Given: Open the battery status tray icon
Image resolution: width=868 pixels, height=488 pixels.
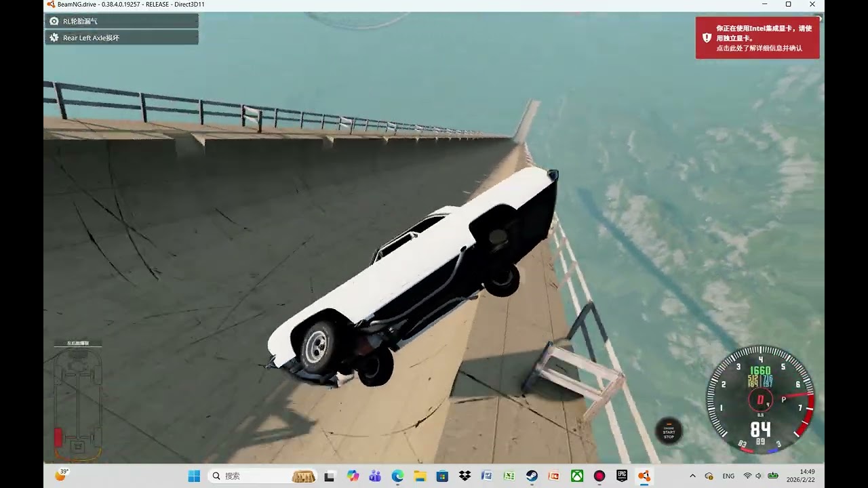Looking at the screenshot, I should click(x=772, y=476).
